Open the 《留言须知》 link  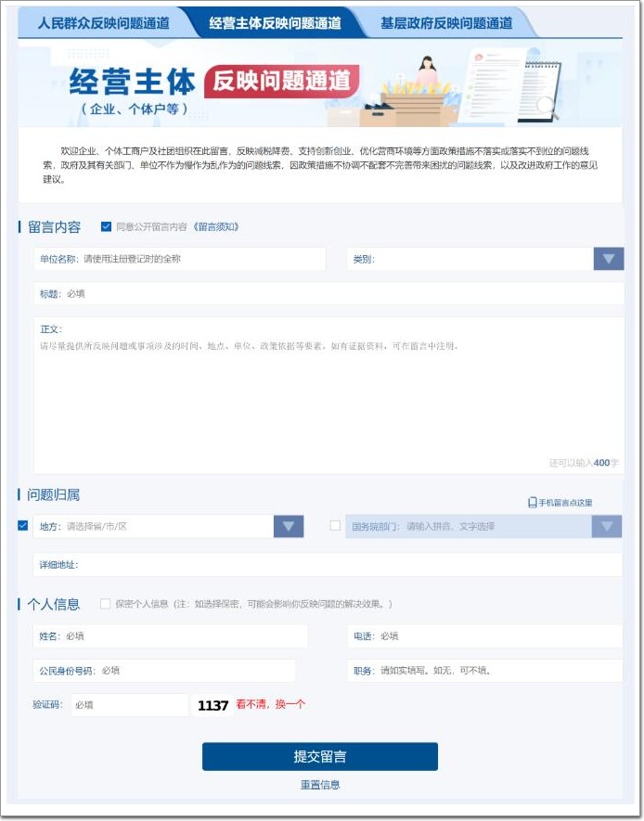click(215, 226)
